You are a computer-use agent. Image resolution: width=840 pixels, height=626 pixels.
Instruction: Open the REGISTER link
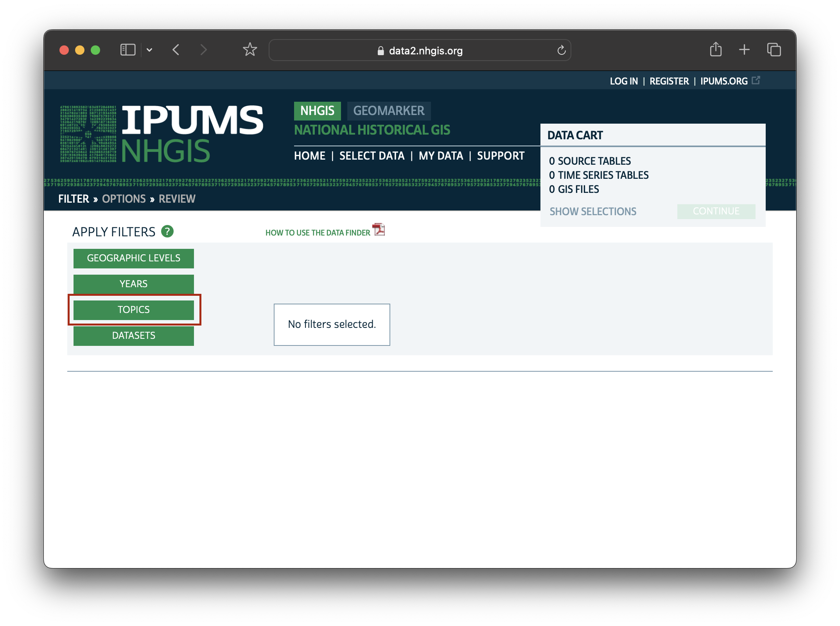click(x=669, y=81)
